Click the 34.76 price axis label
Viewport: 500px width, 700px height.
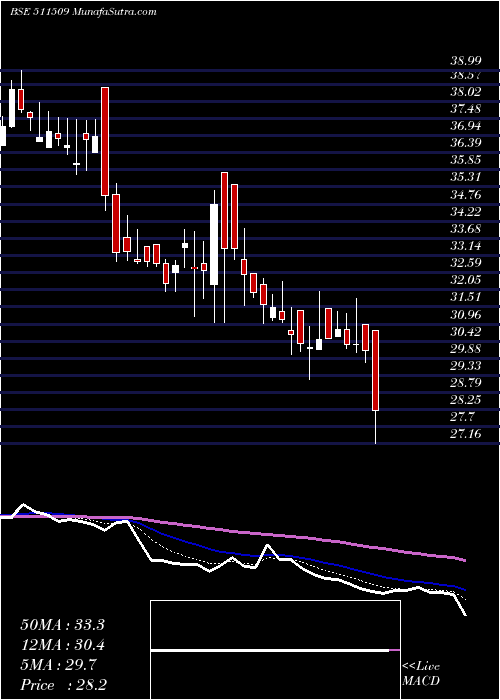tap(466, 194)
